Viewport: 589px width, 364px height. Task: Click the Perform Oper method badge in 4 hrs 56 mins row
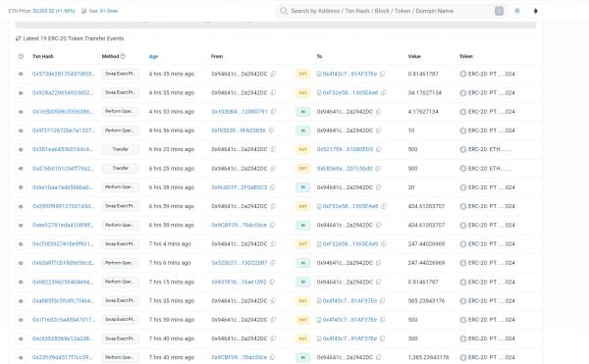tap(120, 130)
